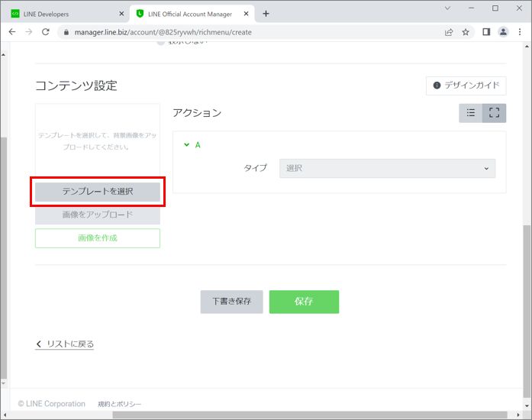This screenshot has width=532, height=420.
Task: Select the LINE Official Account Manager tab
Action: 192,14
